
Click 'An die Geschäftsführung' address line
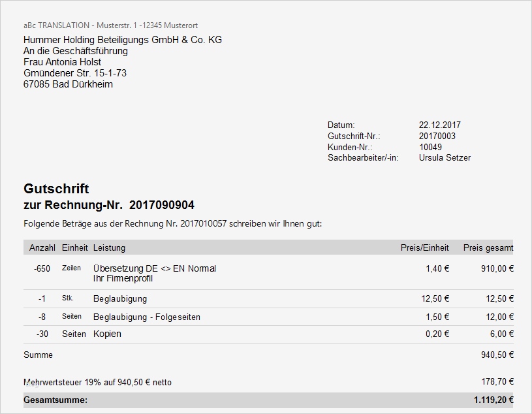[76, 51]
